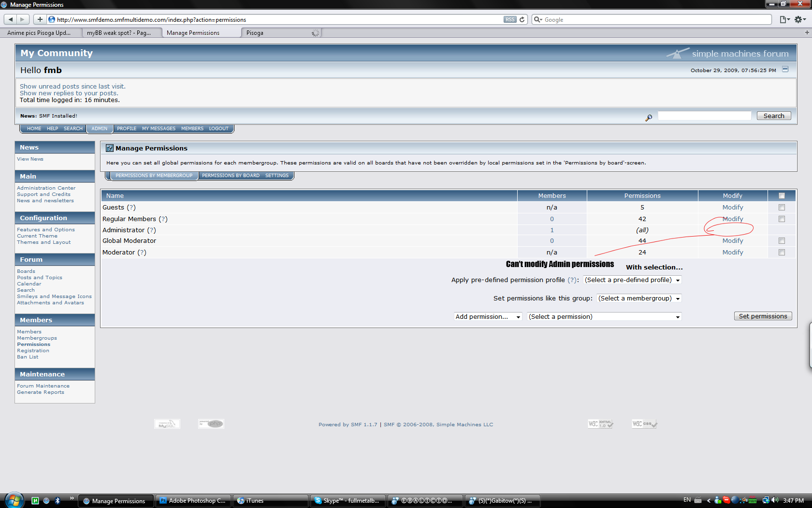Screen dimensions: 812x508
Task: Open the My Messages menu item
Action: pos(159,129)
